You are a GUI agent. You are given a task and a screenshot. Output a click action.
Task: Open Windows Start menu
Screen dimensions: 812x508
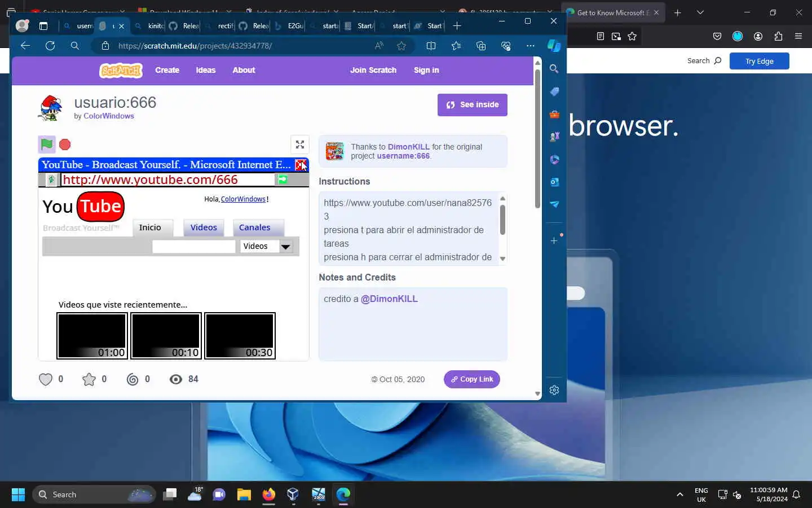pos(18,494)
